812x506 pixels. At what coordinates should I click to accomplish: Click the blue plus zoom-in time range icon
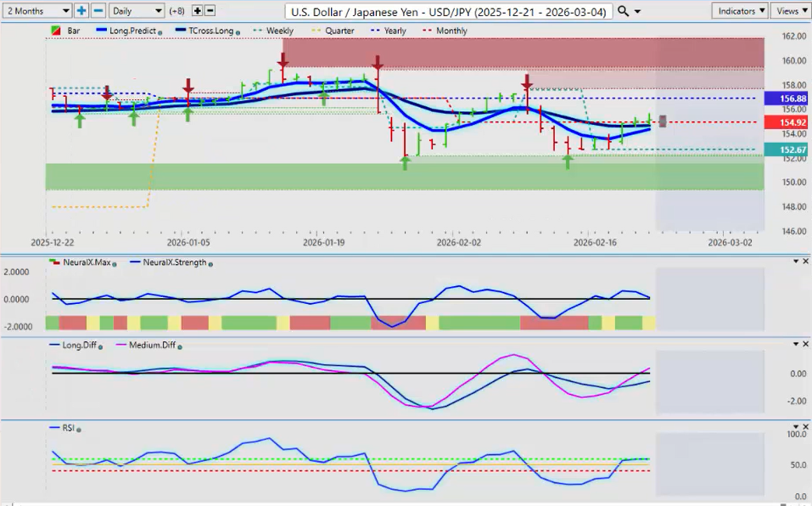tap(81, 11)
